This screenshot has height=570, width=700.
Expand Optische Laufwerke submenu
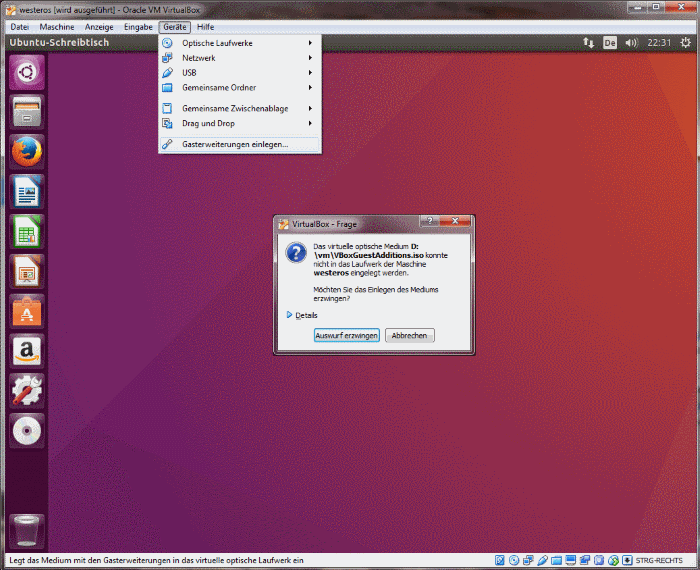(x=240, y=43)
